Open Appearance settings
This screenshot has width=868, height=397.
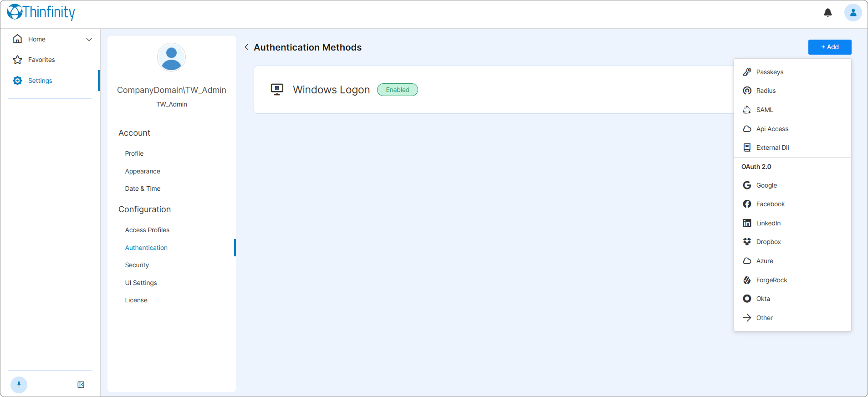click(143, 171)
